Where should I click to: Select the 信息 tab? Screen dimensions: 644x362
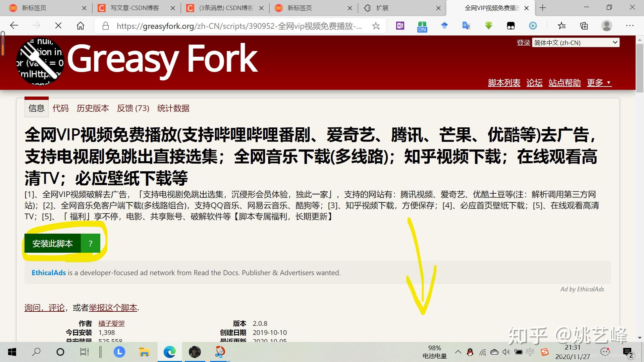(36, 108)
